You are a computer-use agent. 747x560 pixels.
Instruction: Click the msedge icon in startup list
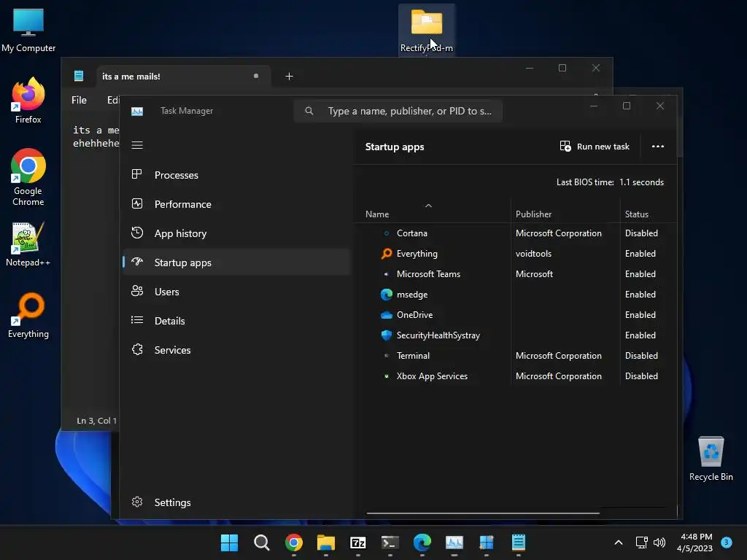pos(387,295)
